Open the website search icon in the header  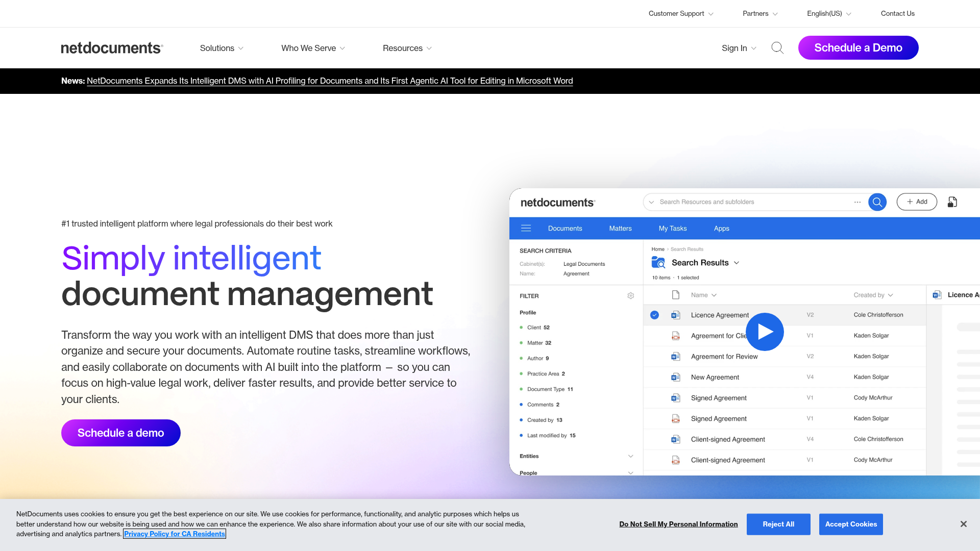tap(777, 47)
